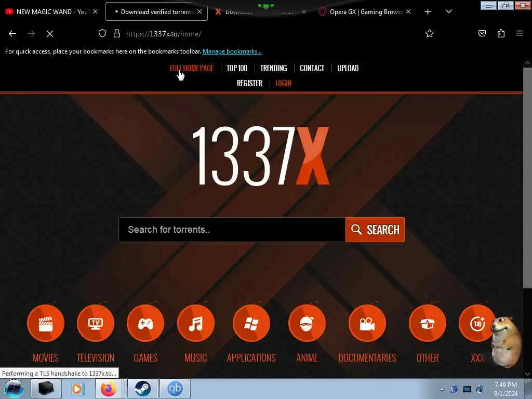
Task: Click the DOCUMENTARIES text label
Action: pos(367,357)
